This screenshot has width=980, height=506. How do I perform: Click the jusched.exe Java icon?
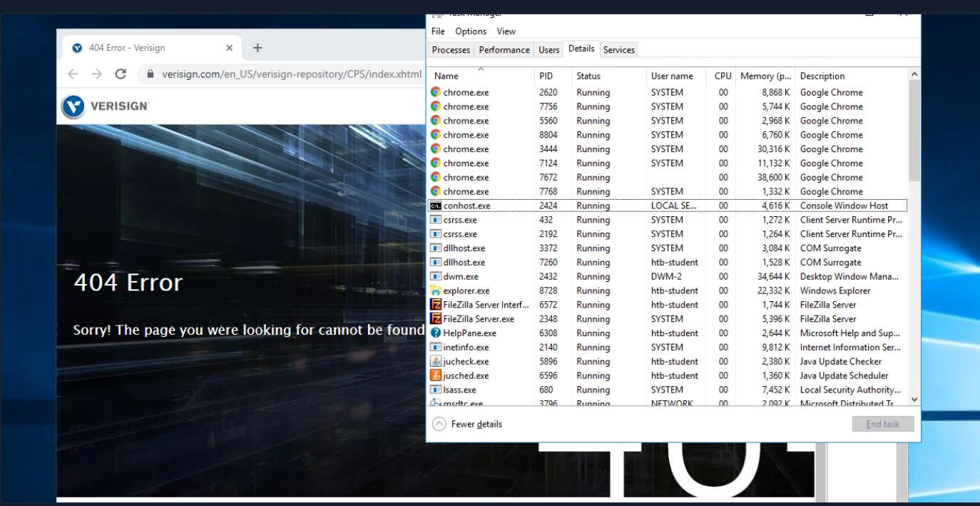tap(436, 375)
